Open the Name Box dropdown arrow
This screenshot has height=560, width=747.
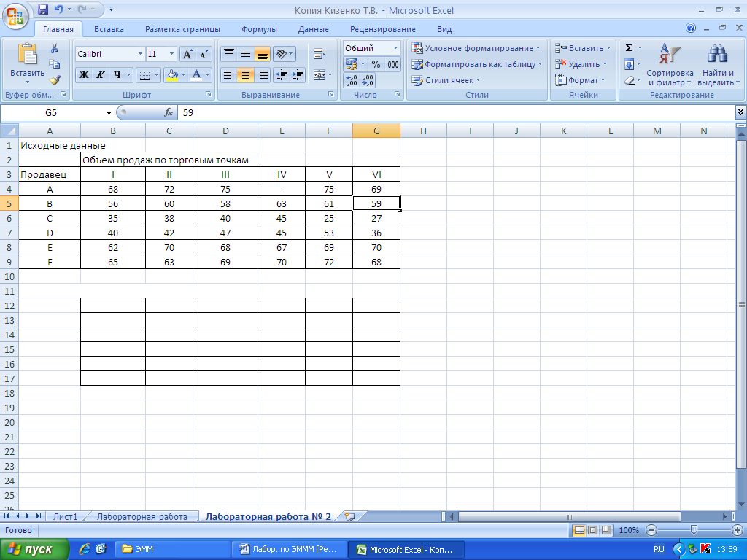pyautogui.click(x=109, y=113)
